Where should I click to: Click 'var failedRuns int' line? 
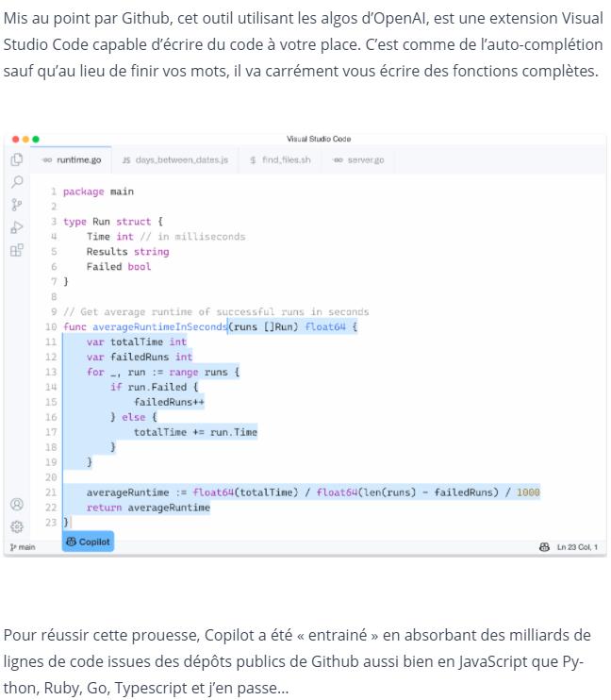[x=140, y=358]
